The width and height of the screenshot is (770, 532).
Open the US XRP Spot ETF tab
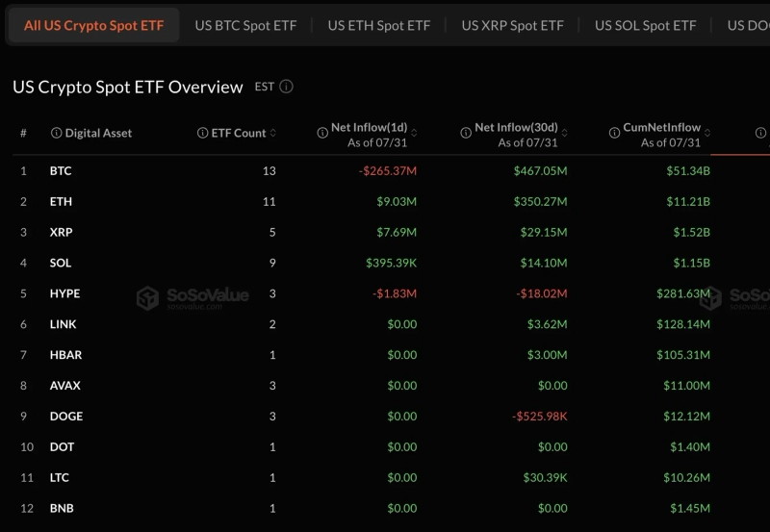tap(512, 26)
